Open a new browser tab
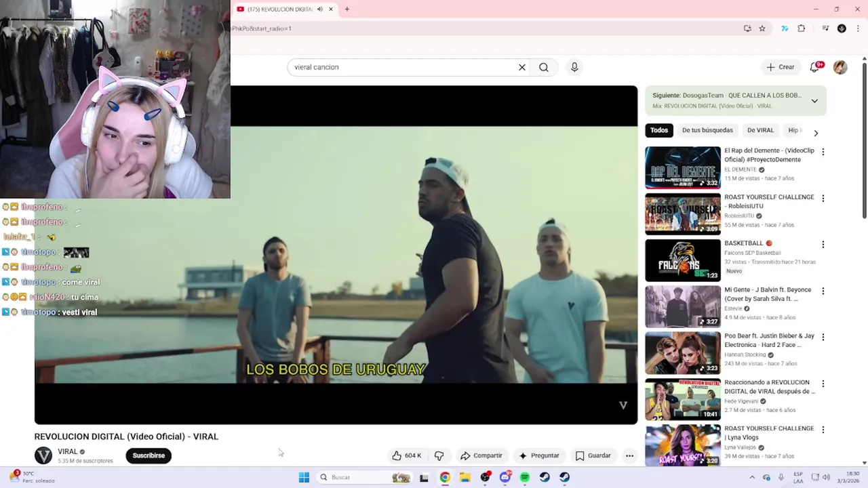 [347, 9]
